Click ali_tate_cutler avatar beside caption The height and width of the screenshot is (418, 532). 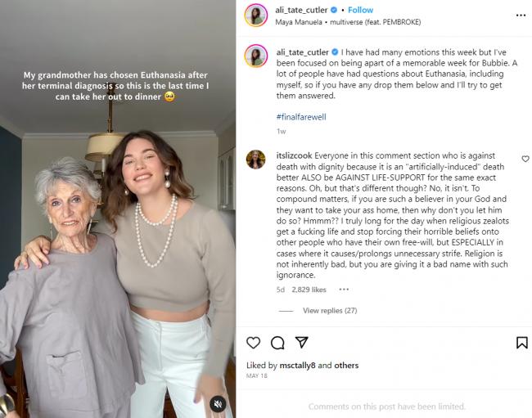[256, 56]
